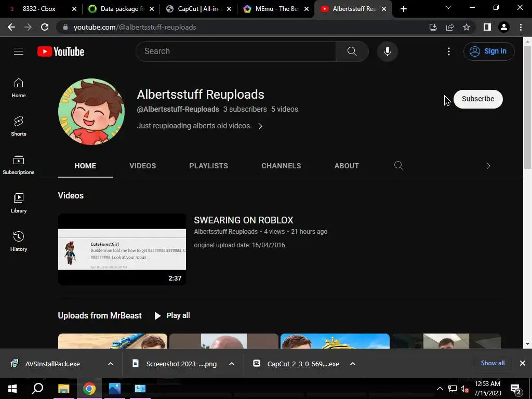The height and width of the screenshot is (399, 532).
Task: Switch to ABOUT tab
Action: coord(347,166)
